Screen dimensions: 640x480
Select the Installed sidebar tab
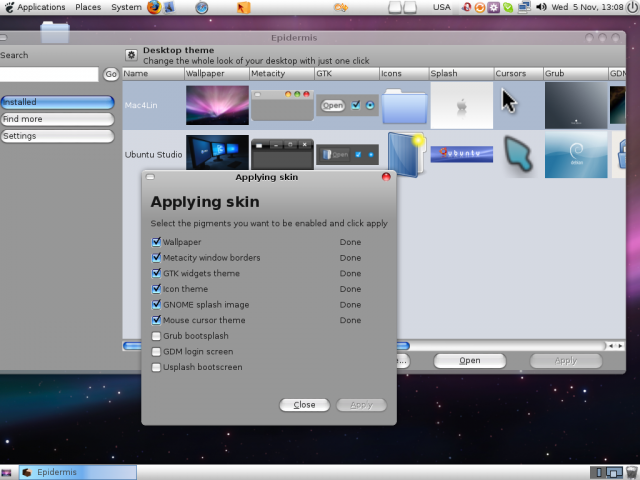pos(57,102)
